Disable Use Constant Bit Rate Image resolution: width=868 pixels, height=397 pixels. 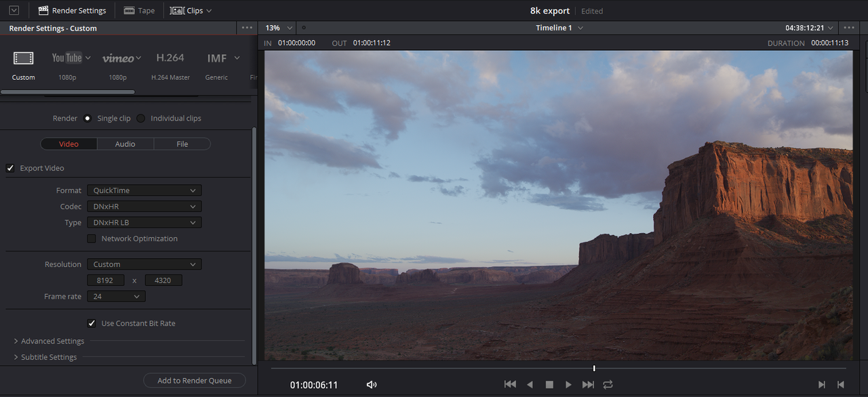coord(92,323)
